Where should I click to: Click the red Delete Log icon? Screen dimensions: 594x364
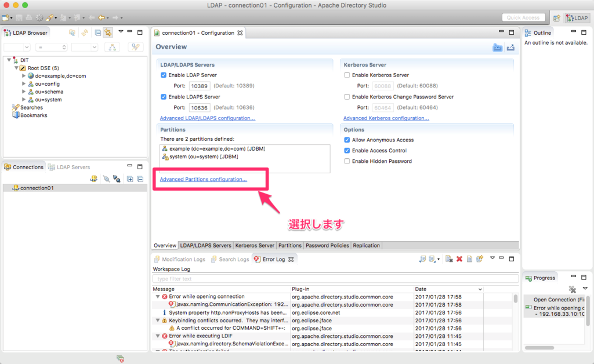(x=459, y=259)
